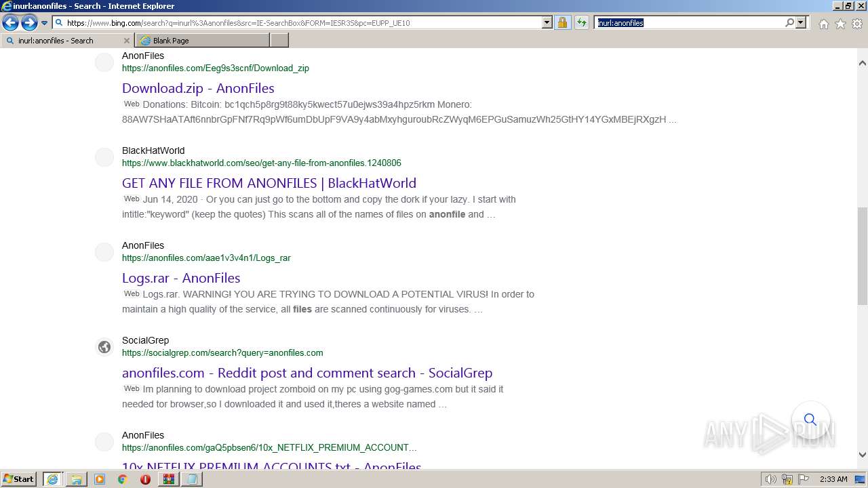Click the volume speaker tray icon
This screenshot has width=868, height=488.
coord(770,479)
